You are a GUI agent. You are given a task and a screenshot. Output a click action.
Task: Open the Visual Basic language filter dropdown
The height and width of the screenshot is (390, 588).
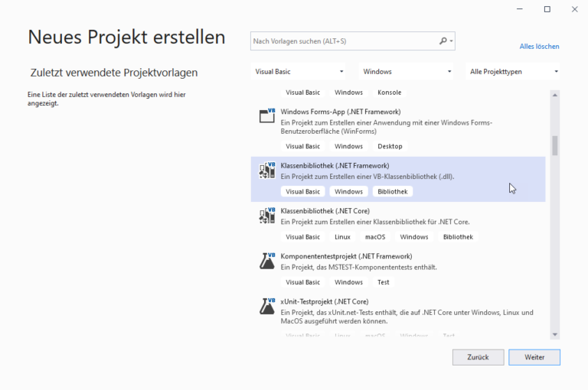pyautogui.click(x=299, y=72)
